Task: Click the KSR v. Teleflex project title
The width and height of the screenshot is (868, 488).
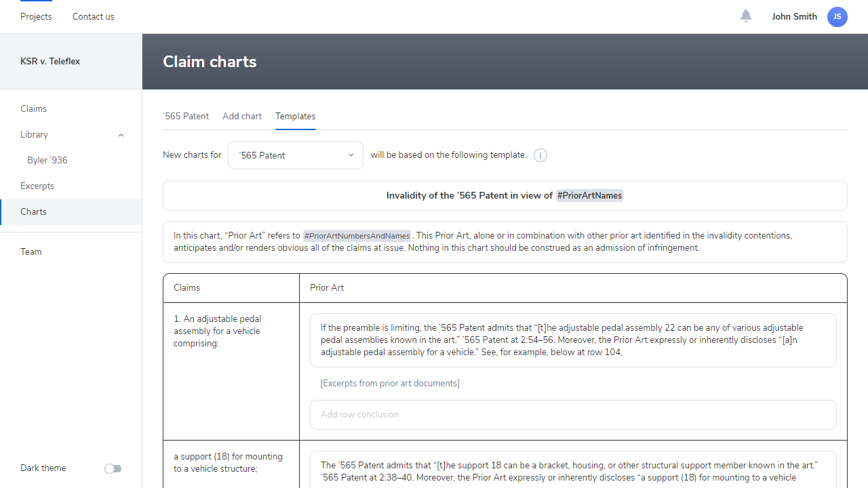Action: (x=50, y=61)
